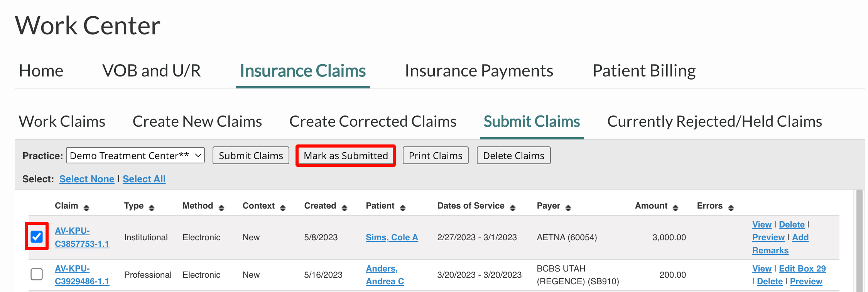Sort table by Claim column arrows

[86, 208]
